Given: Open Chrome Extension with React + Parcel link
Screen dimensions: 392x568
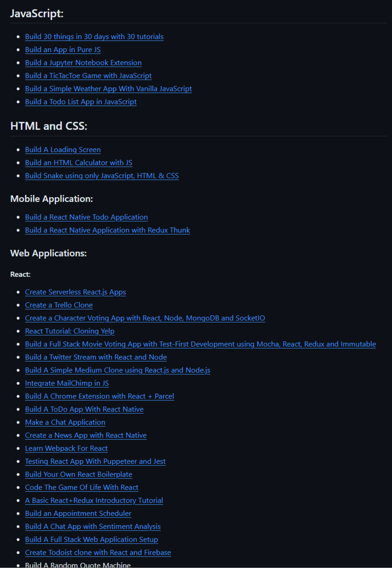Looking at the screenshot, I should click(x=99, y=396).
